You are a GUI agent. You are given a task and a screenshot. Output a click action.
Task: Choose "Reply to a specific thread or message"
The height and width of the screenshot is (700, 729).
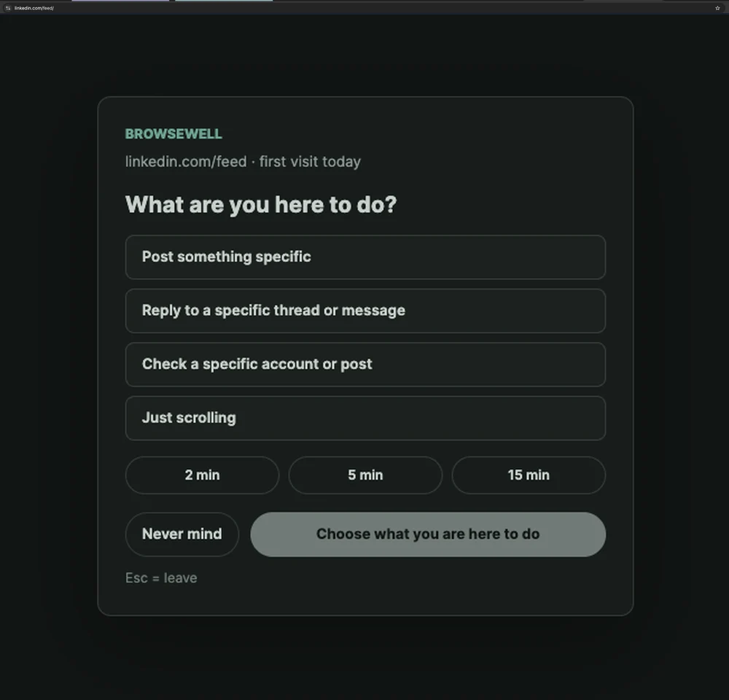[365, 311]
